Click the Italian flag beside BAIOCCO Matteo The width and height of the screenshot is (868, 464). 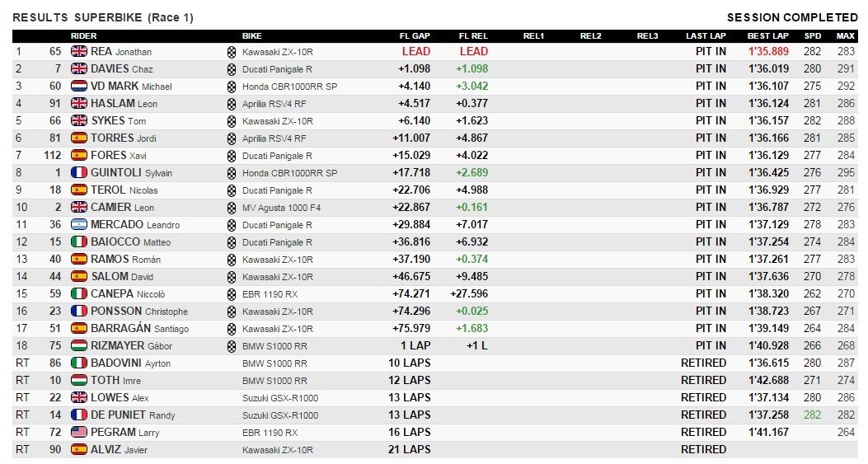click(x=79, y=241)
